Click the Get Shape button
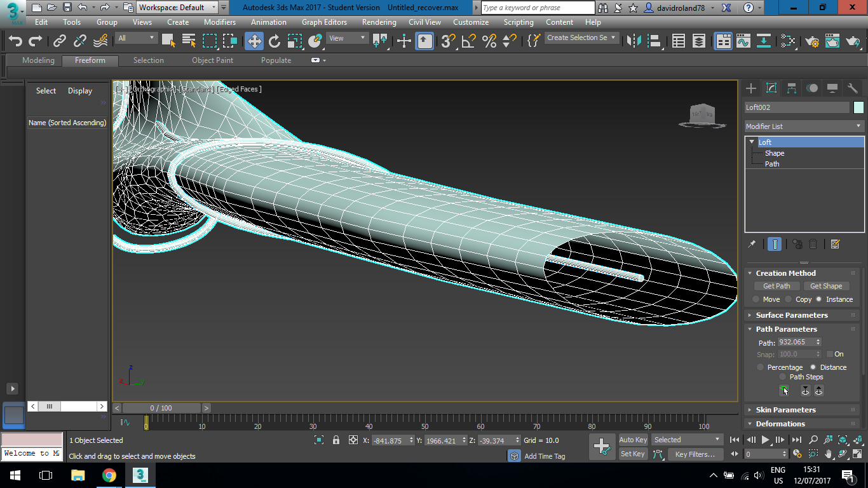 [x=826, y=286]
